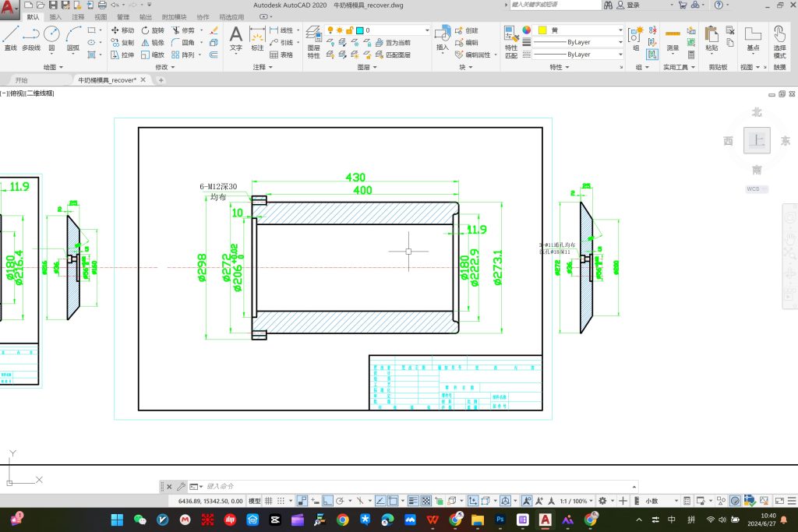
Task: Click the 修剪 (Trim) tool
Action: 183,30
